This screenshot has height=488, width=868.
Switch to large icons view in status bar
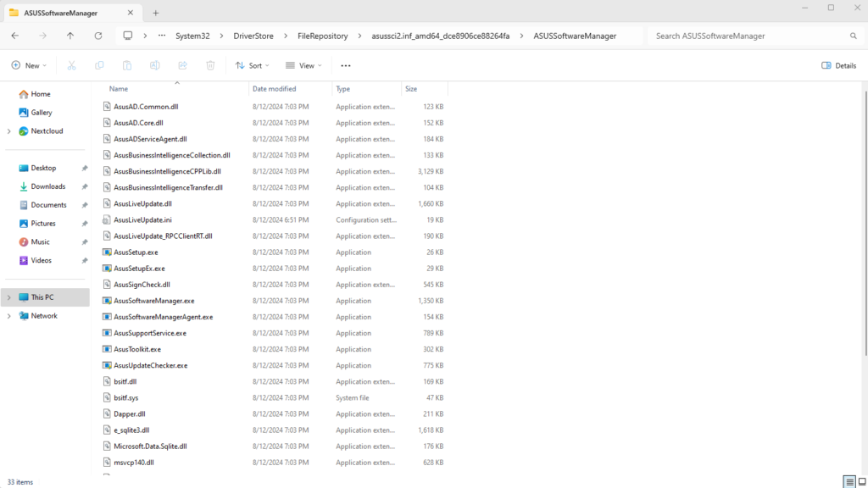(861, 481)
